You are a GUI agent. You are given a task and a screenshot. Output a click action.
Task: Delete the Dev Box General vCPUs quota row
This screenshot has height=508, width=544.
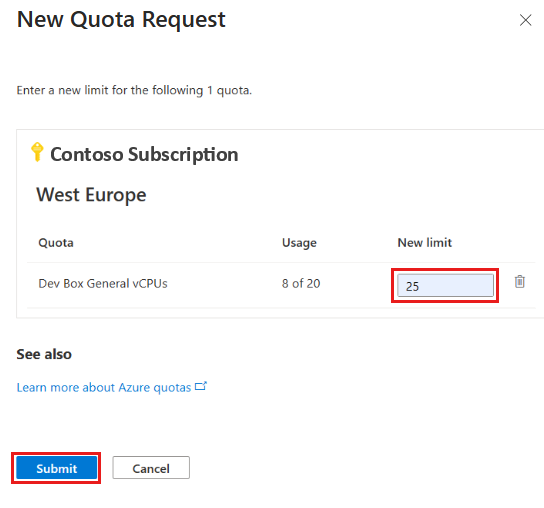click(x=519, y=281)
